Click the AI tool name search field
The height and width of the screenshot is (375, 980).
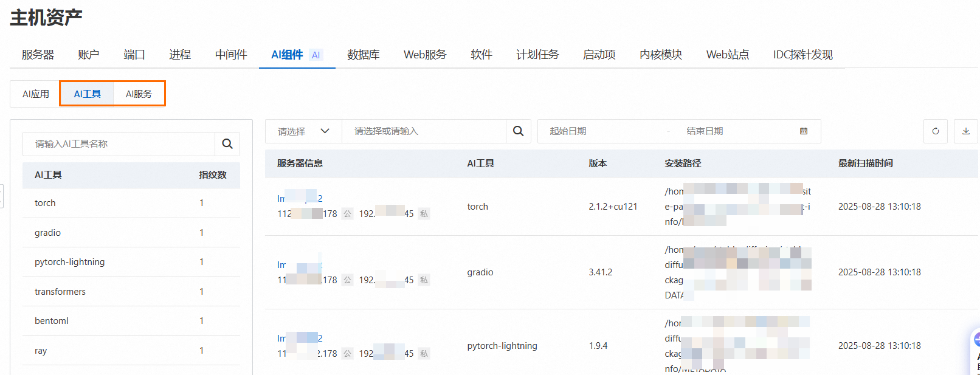119,144
